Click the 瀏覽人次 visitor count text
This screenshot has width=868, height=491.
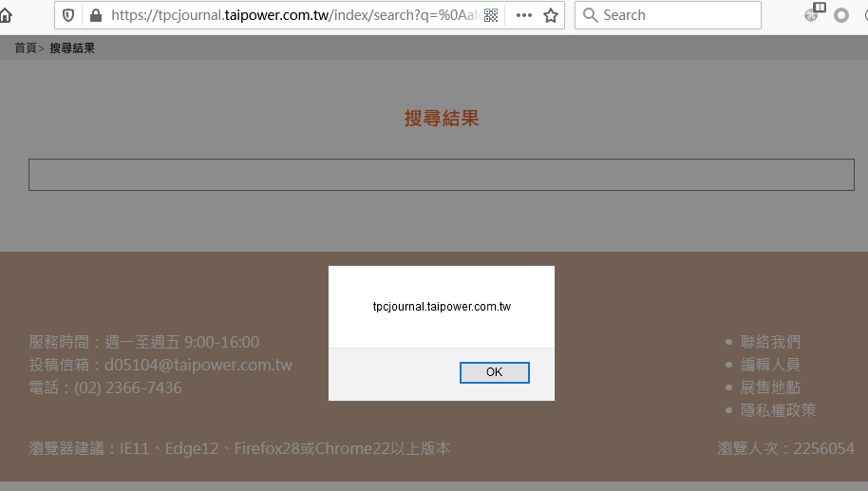click(x=786, y=448)
